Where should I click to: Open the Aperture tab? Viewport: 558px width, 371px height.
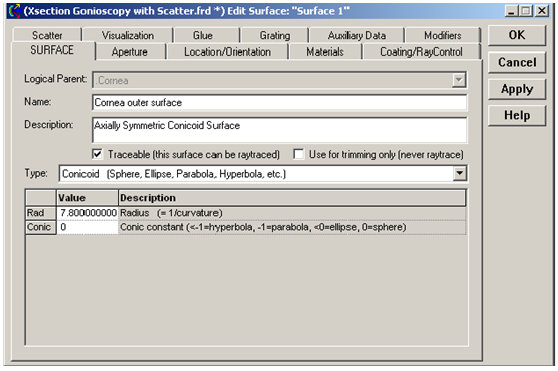(130, 52)
